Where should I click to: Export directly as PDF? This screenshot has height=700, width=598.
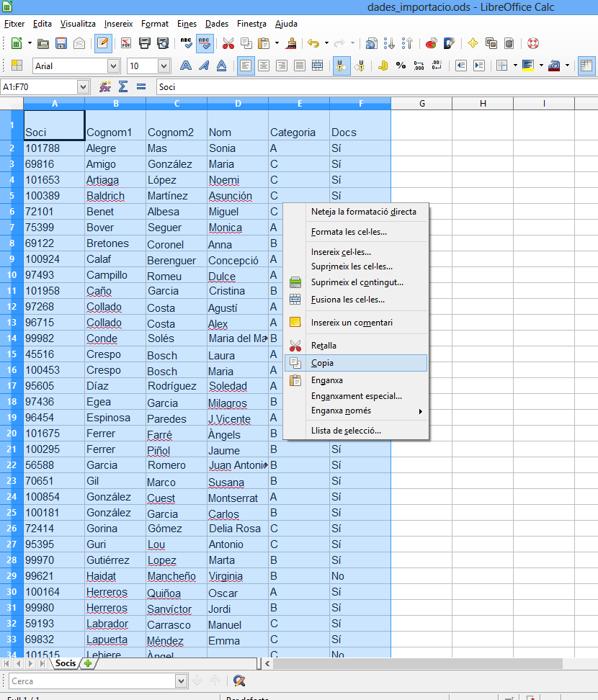pos(126,43)
